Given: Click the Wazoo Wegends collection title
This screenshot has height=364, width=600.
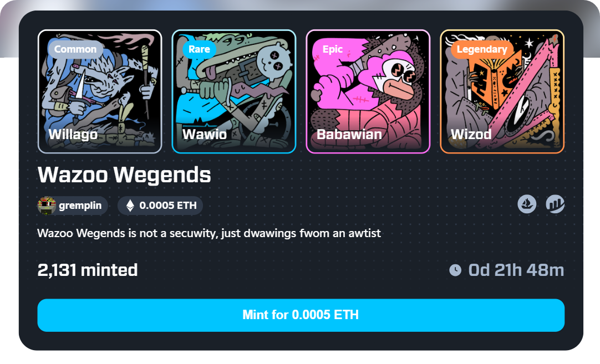Looking at the screenshot, I should (124, 175).
